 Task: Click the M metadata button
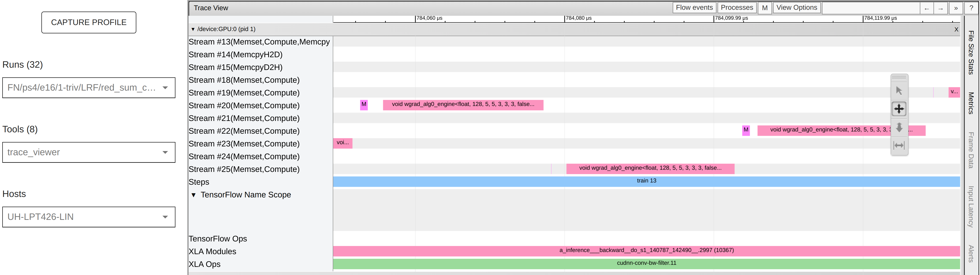click(765, 8)
